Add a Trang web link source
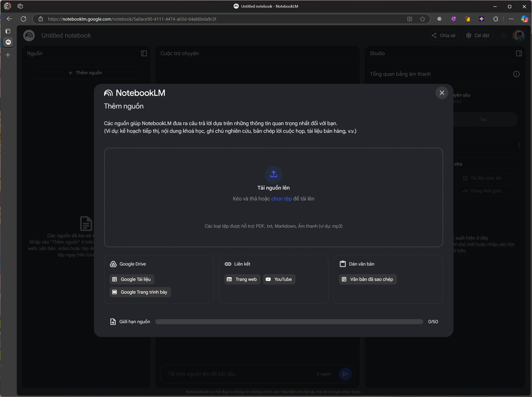Screen dimensions: 532x397 (242, 279)
